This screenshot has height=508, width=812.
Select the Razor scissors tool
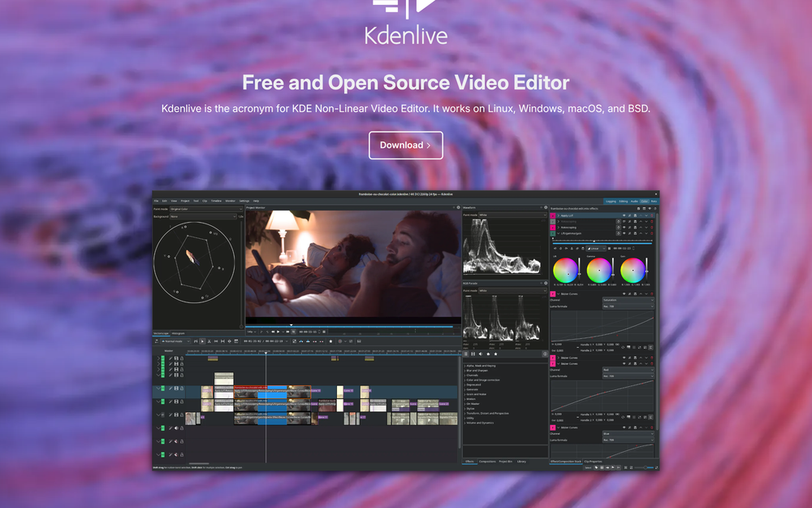pyautogui.click(x=209, y=341)
